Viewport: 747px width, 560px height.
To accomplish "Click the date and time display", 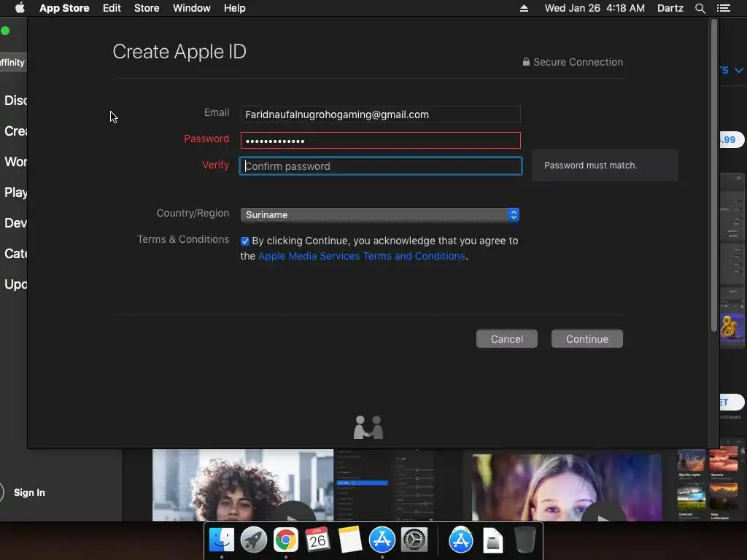I will [595, 8].
